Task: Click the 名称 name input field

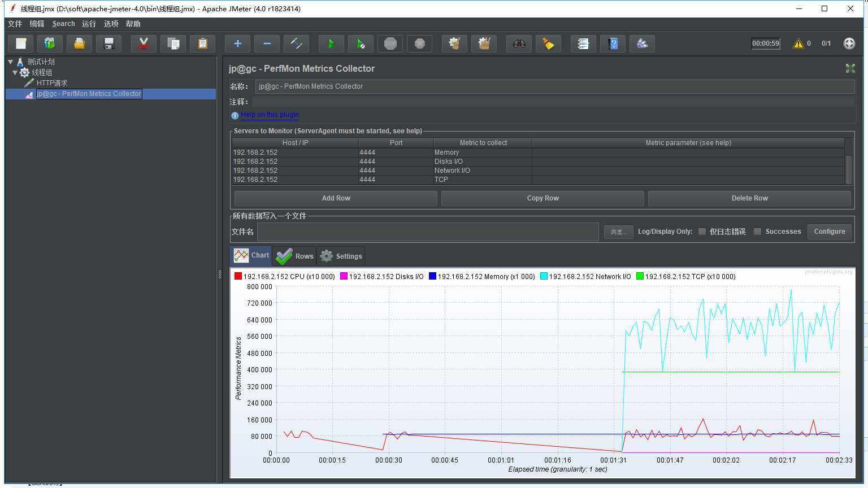Action: point(555,86)
